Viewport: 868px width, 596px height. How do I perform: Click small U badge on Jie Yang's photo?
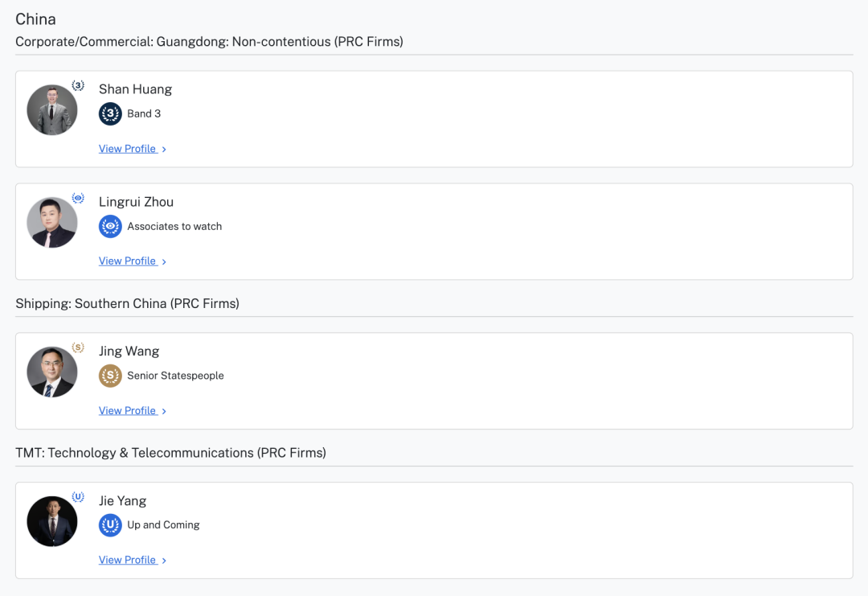78,497
